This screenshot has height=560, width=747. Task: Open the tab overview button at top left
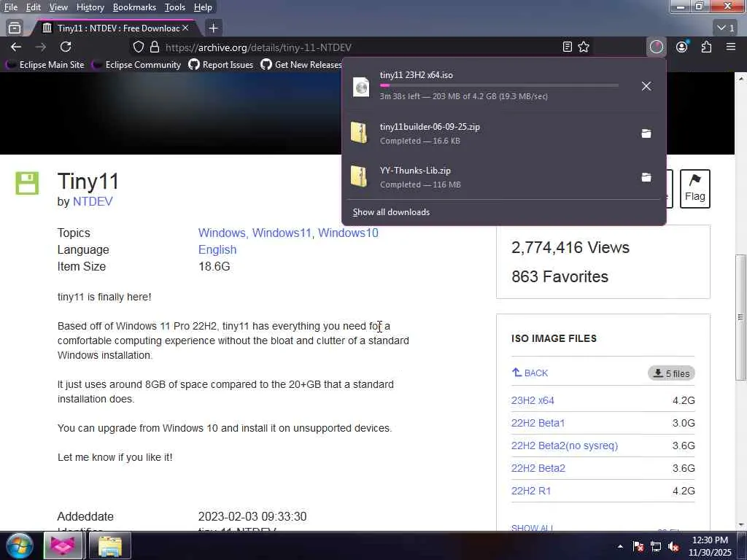[x=15, y=28]
